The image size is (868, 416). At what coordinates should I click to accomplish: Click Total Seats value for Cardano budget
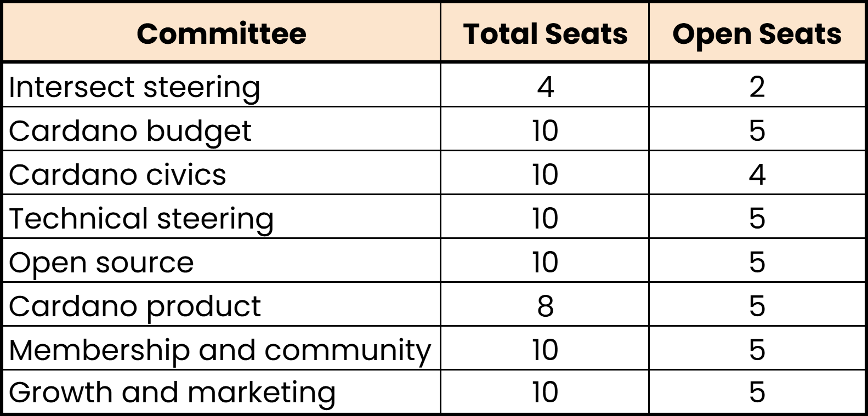point(545,130)
